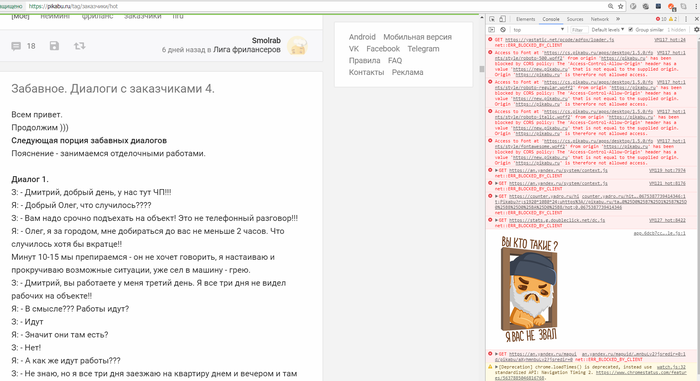Screen dimensions: 700x381
Task: Open comments via the speech bubble icon
Action: [16, 46]
